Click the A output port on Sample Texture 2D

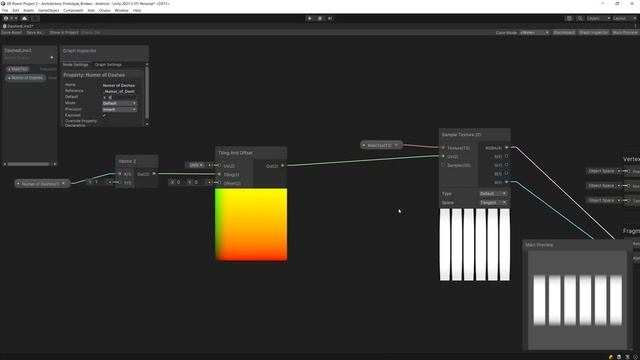pos(507,182)
